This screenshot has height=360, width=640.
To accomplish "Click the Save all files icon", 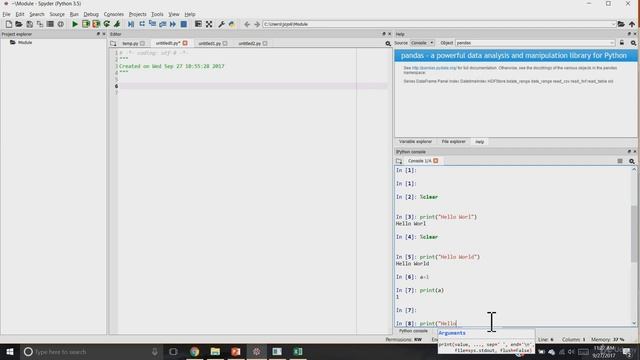I will click(40, 24).
